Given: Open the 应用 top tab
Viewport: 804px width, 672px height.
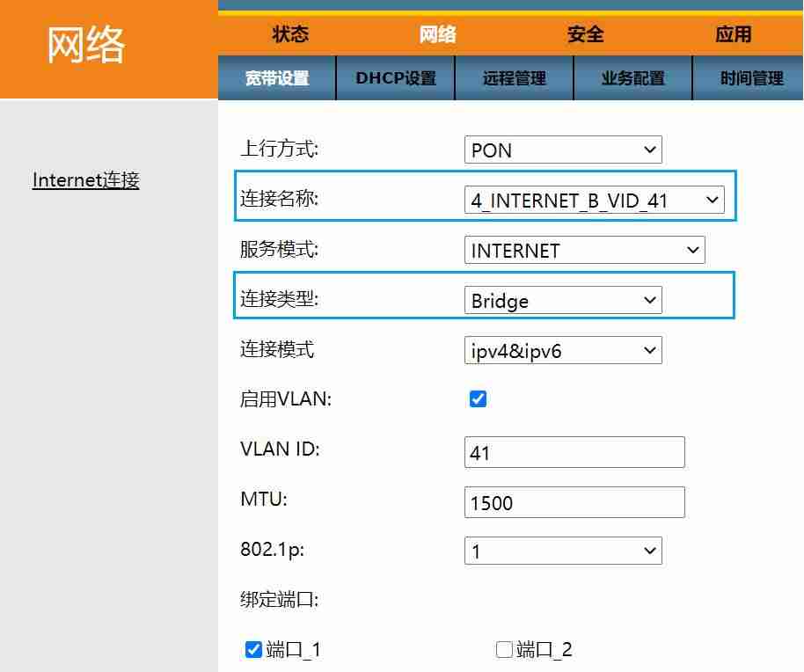Looking at the screenshot, I should (734, 34).
